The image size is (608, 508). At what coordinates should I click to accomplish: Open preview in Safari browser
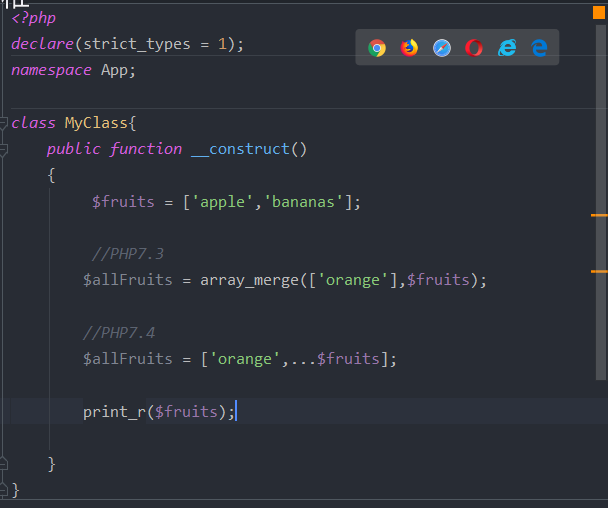tap(442, 48)
